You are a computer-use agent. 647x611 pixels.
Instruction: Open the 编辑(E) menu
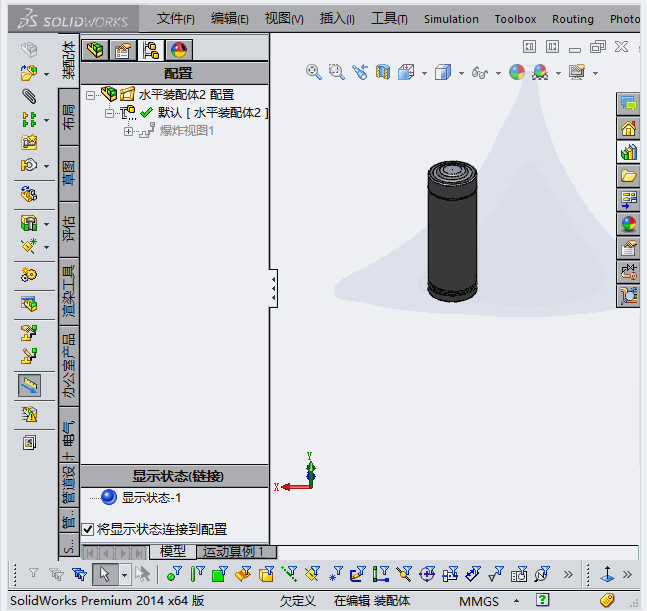(x=229, y=19)
